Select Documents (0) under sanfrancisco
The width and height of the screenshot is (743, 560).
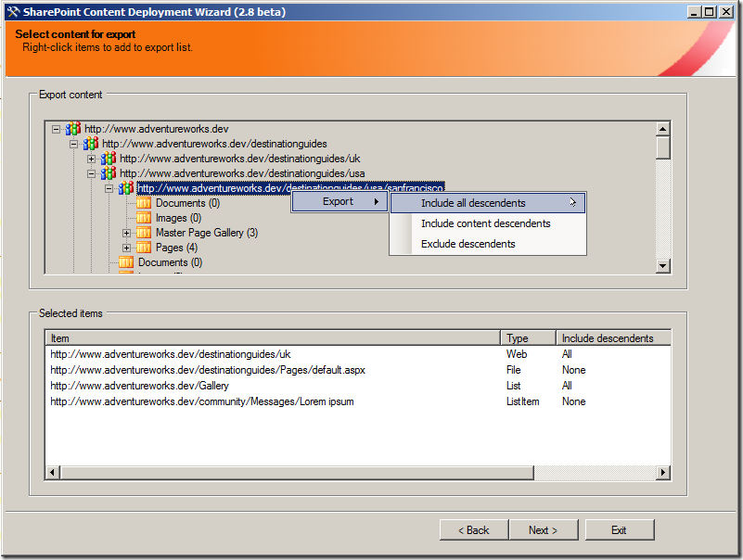[x=187, y=203]
